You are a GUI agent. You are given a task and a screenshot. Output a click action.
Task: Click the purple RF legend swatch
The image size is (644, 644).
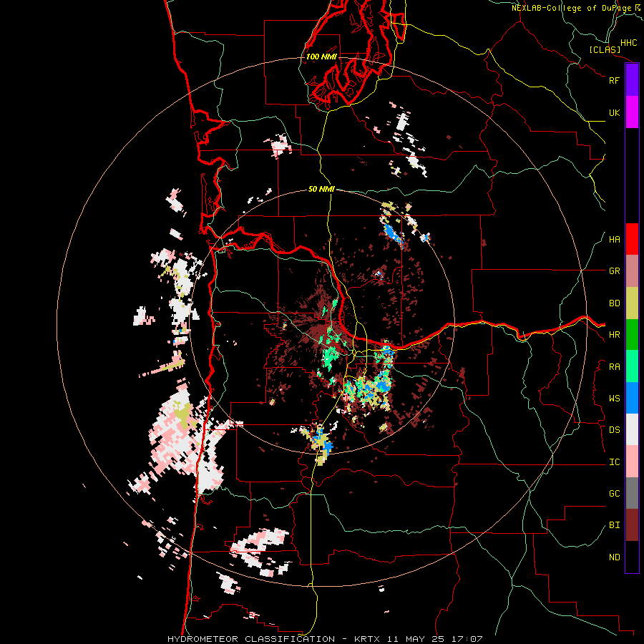tap(632, 80)
